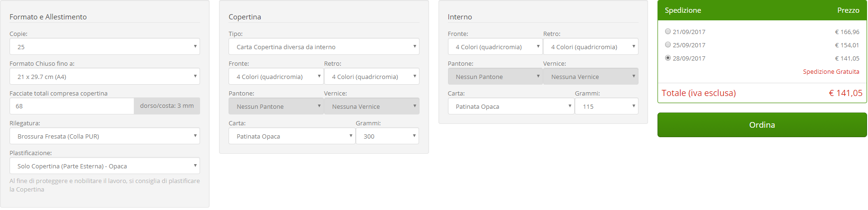
Task: Open the Plastificazione lamination dropdown
Action: point(105,166)
